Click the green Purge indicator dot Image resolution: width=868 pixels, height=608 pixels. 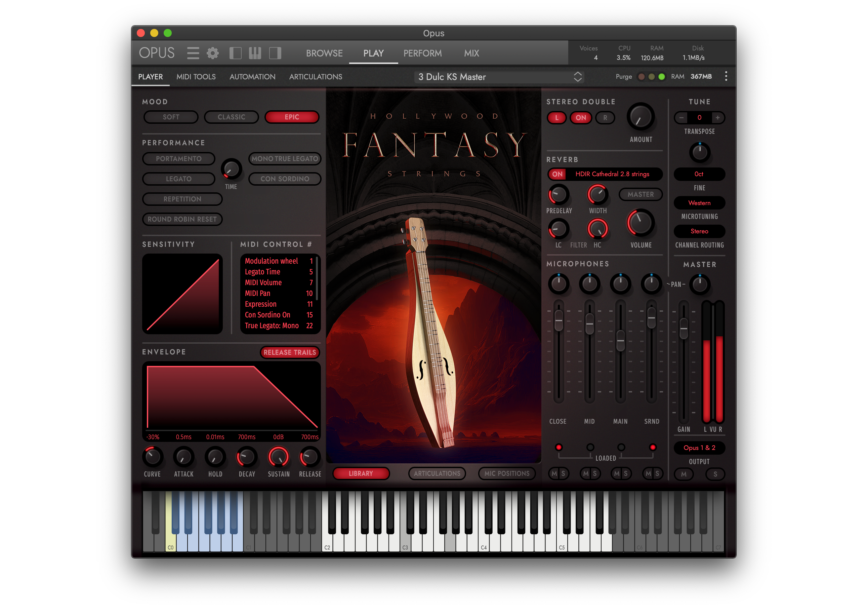pos(662,77)
